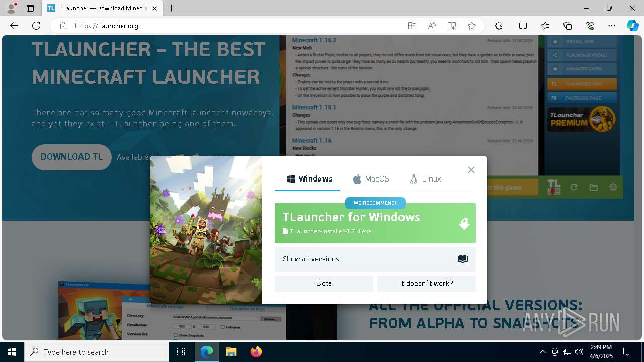Click Facebook Page sidebar button
The height and width of the screenshot is (362, 644).
point(582,98)
